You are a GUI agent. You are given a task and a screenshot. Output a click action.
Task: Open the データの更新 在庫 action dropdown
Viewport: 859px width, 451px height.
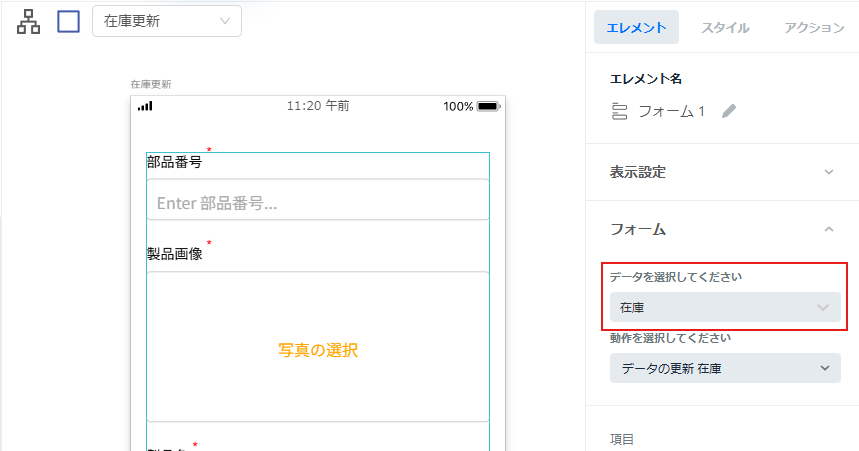tap(725, 368)
